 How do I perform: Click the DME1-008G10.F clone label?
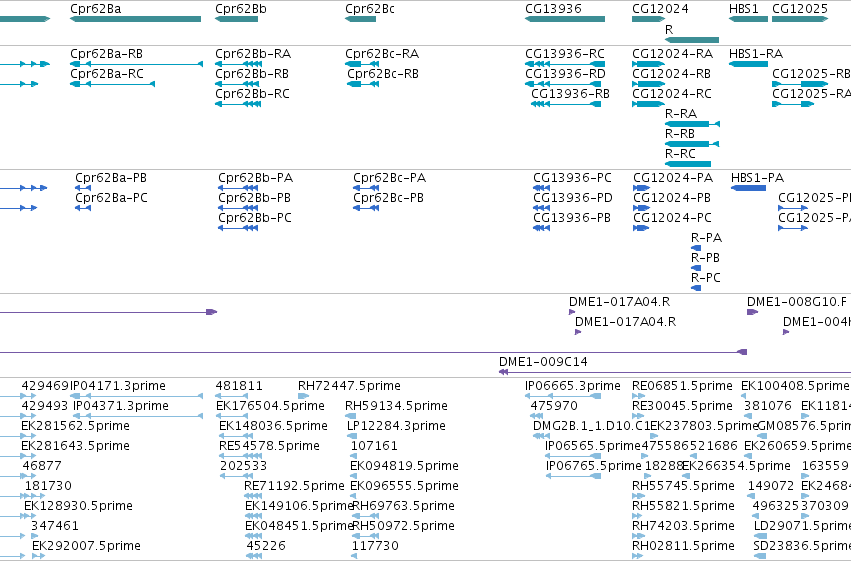tap(796, 302)
